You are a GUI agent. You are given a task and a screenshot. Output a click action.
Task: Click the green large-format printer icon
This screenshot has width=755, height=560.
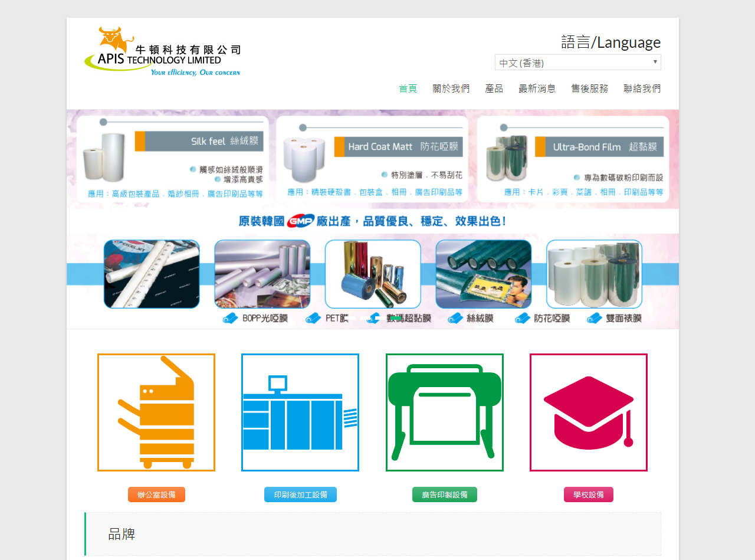(445, 412)
